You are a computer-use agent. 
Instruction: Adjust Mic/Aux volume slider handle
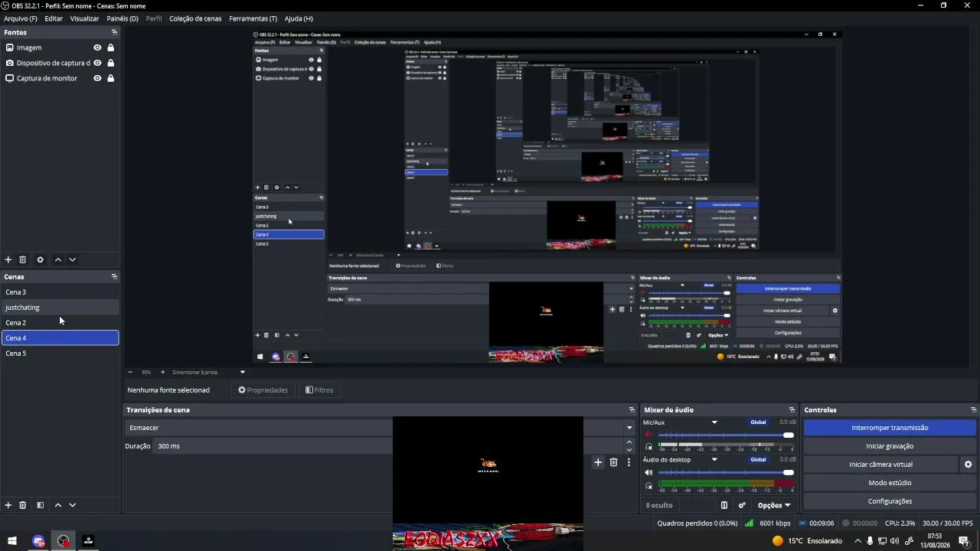tap(789, 435)
